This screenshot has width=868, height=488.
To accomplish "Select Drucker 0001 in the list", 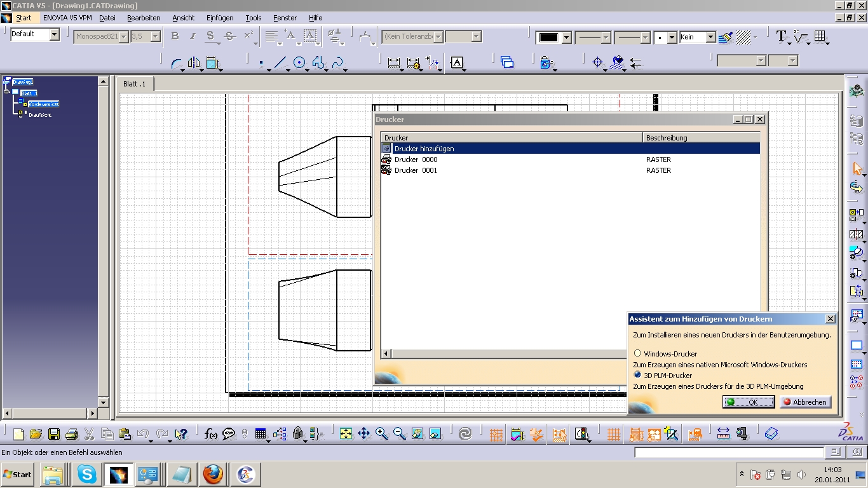I will pos(570,170).
